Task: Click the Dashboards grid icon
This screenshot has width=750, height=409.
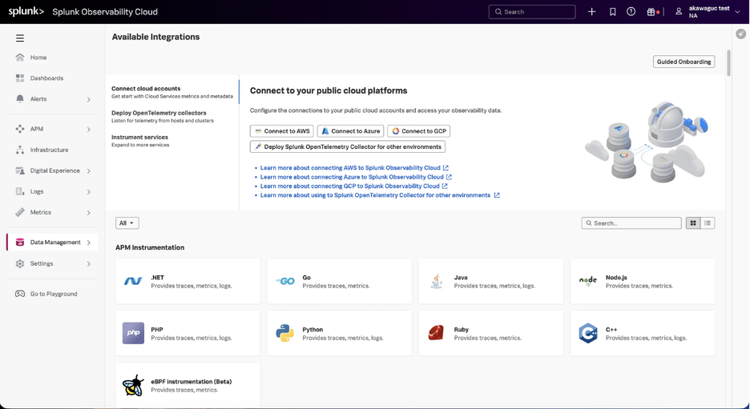Action: pyautogui.click(x=20, y=78)
